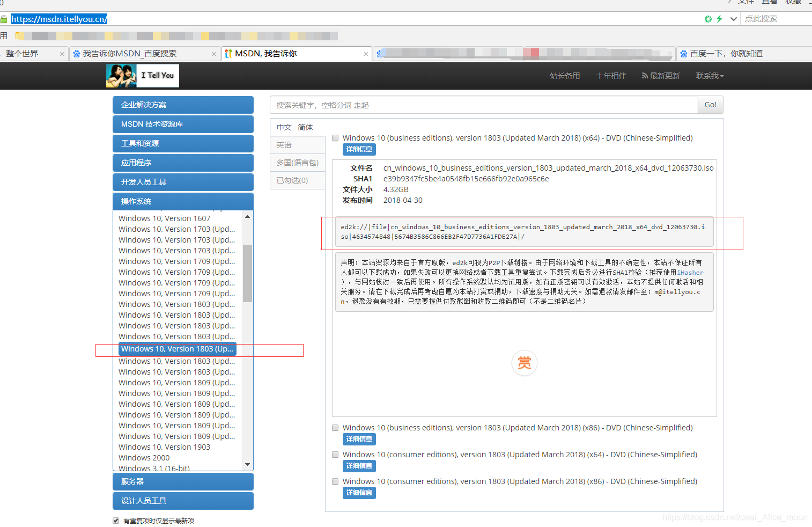Screen dimensions: 812x527
Task: Click the green lightning speed-mode icon
Action: tap(719, 19)
